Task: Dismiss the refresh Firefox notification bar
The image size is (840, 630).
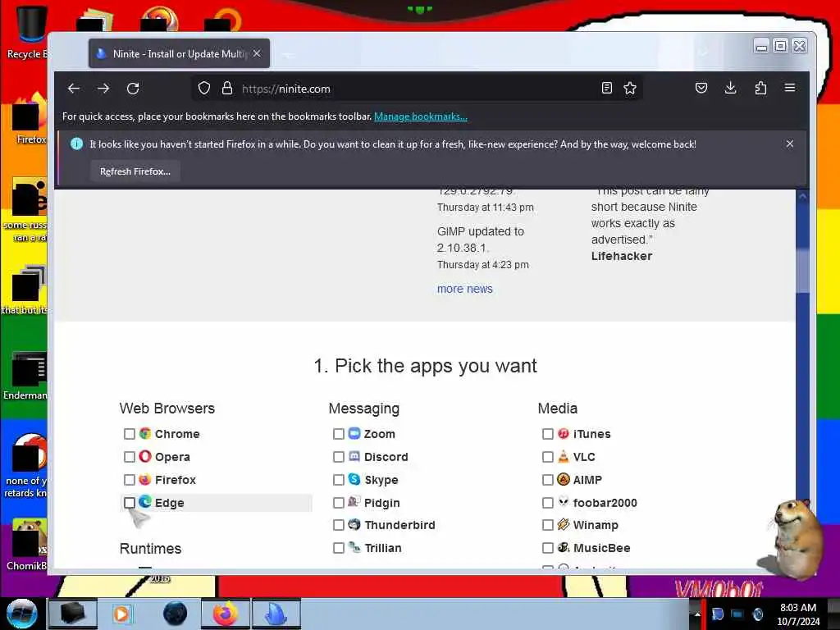Action: pyautogui.click(x=790, y=144)
